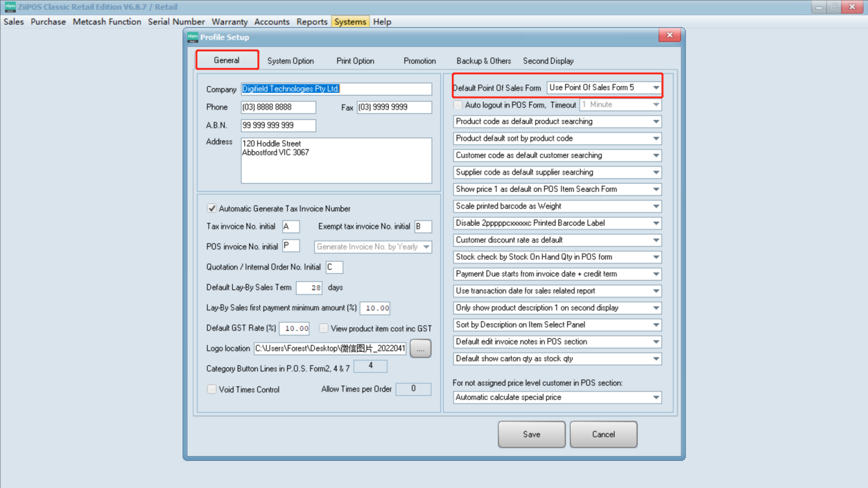Uncheck Automatic Generate Tax Invoice Number
The height and width of the screenshot is (488, 868).
point(211,208)
